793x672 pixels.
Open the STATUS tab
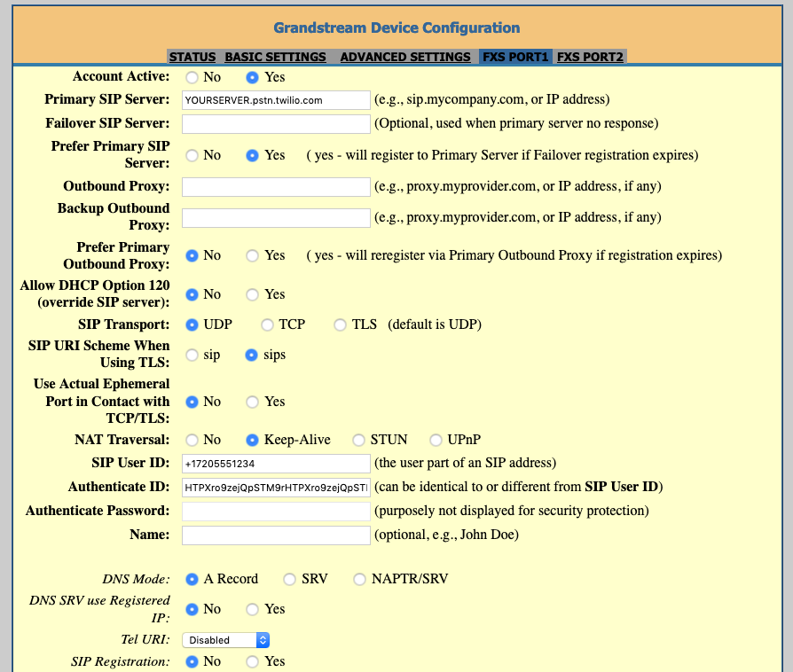(x=192, y=57)
